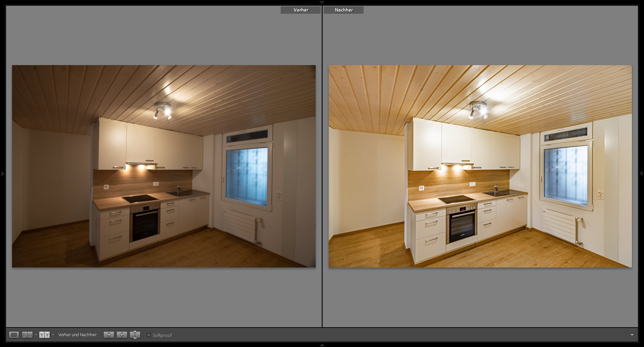This screenshot has height=347, width=644.
Task: Expand the right panel edge arrow
Action: [641, 173]
